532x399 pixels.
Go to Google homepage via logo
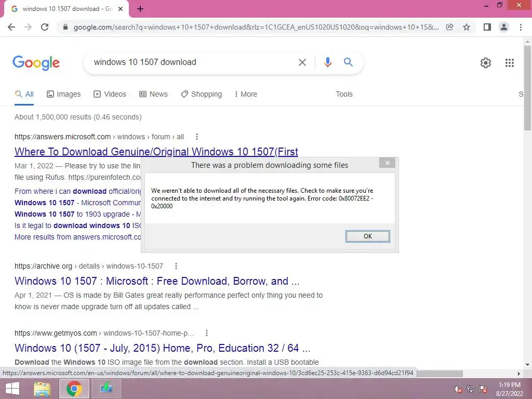click(36, 63)
